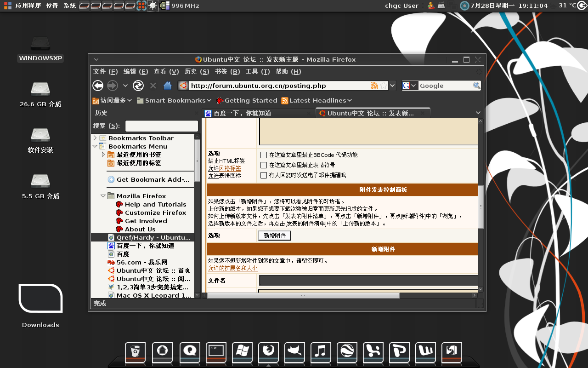This screenshot has width=588, height=368.
Task: Go to the Firefox home page
Action: tap(168, 86)
